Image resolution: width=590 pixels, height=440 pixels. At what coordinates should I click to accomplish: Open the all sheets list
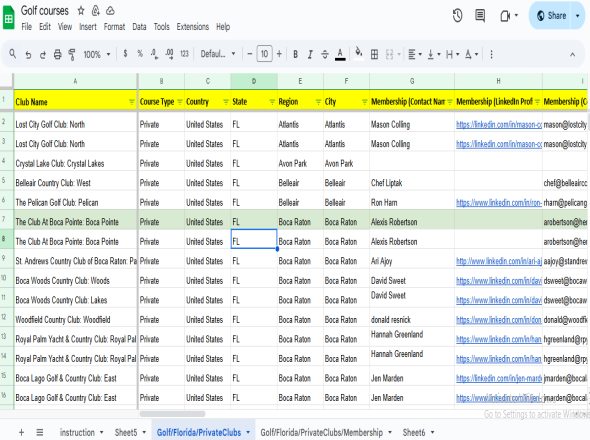click(40, 432)
